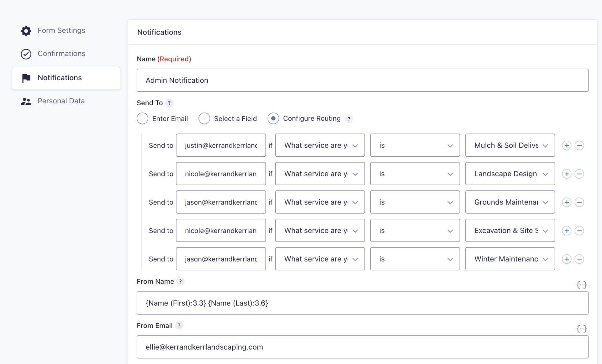
Task: Open merge tags for From Email
Action: pyautogui.click(x=581, y=329)
